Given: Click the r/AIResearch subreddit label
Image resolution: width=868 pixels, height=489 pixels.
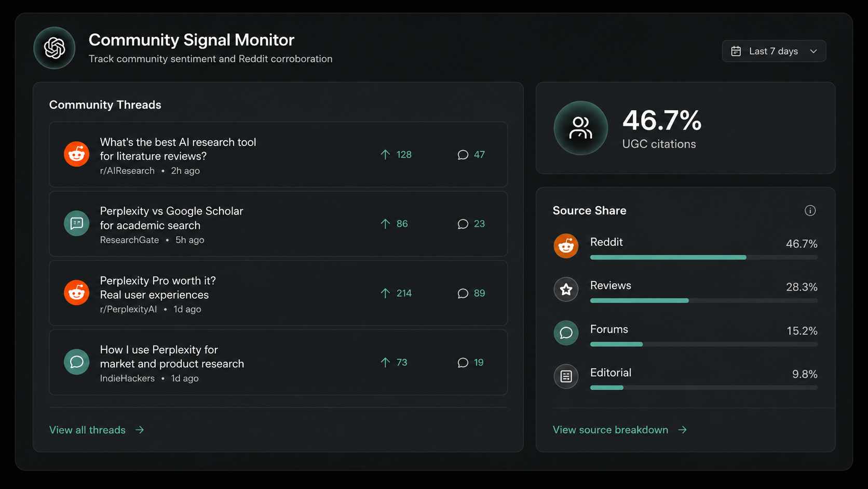Looking at the screenshot, I should 127,170.
